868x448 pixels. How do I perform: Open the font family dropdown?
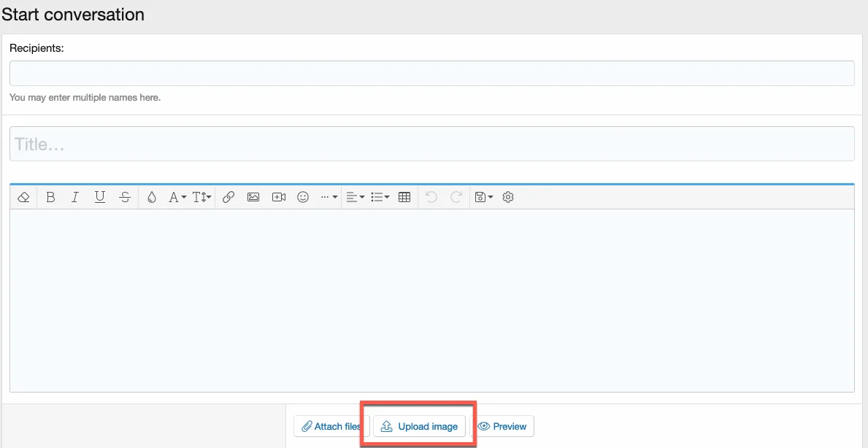click(177, 197)
